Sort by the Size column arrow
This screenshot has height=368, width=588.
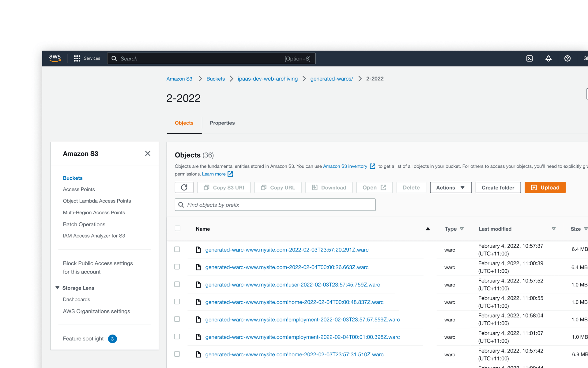click(586, 229)
